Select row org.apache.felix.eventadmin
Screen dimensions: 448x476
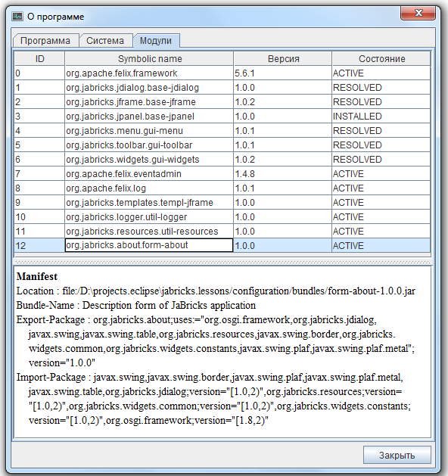click(x=222, y=173)
